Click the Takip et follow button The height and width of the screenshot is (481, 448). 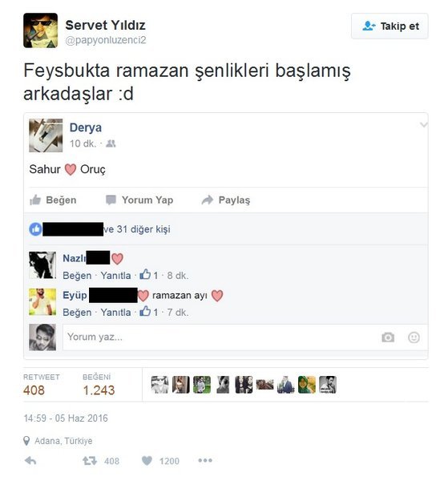389,26
